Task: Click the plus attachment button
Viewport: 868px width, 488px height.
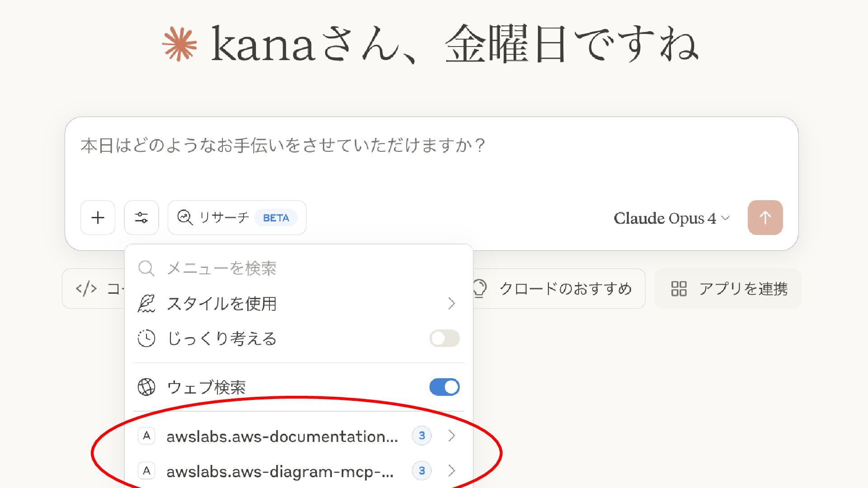Action: pos(98,218)
